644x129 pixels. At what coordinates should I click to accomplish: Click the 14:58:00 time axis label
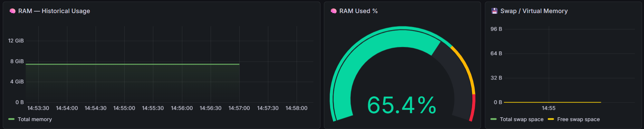297,108
